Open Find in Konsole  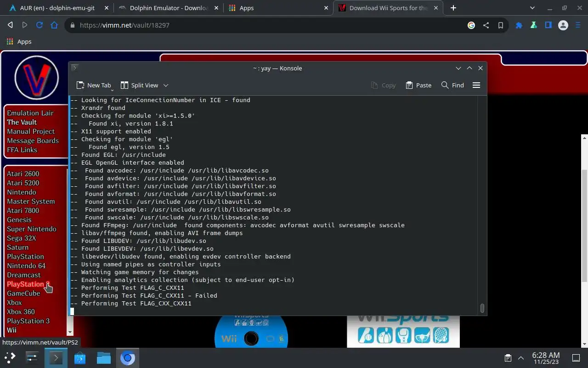click(452, 85)
